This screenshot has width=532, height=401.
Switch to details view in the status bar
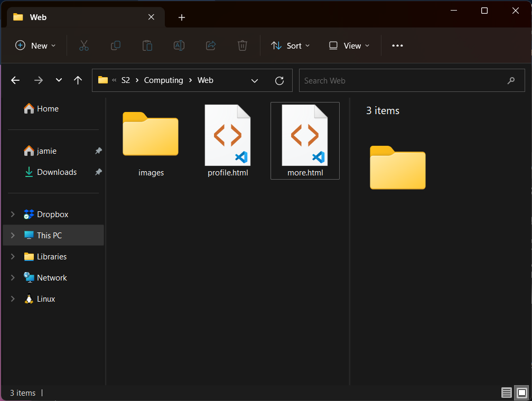tap(507, 393)
